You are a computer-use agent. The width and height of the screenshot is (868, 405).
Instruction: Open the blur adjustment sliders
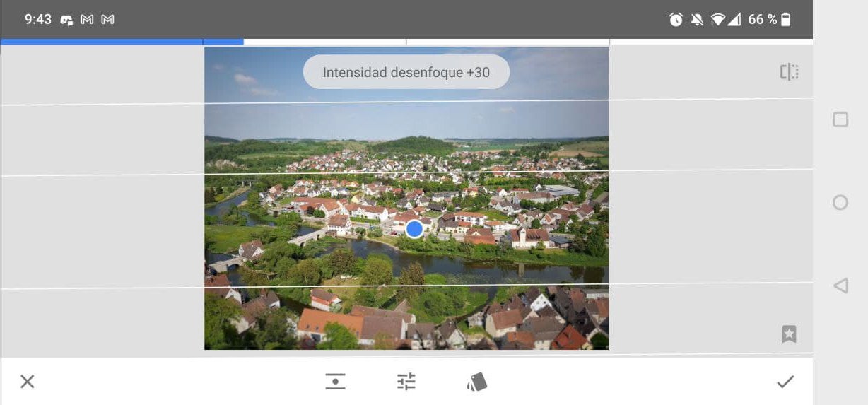pyautogui.click(x=406, y=382)
